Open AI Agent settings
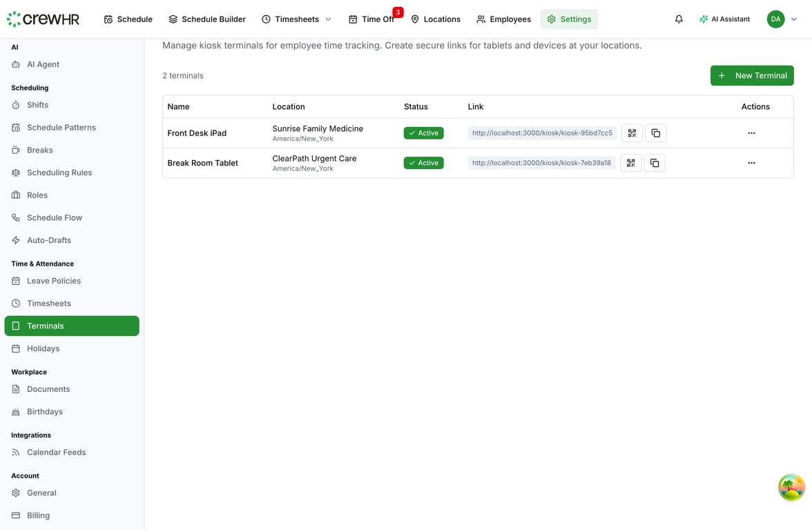The height and width of the screenshot is (530, 812). [x=72, y=64]
